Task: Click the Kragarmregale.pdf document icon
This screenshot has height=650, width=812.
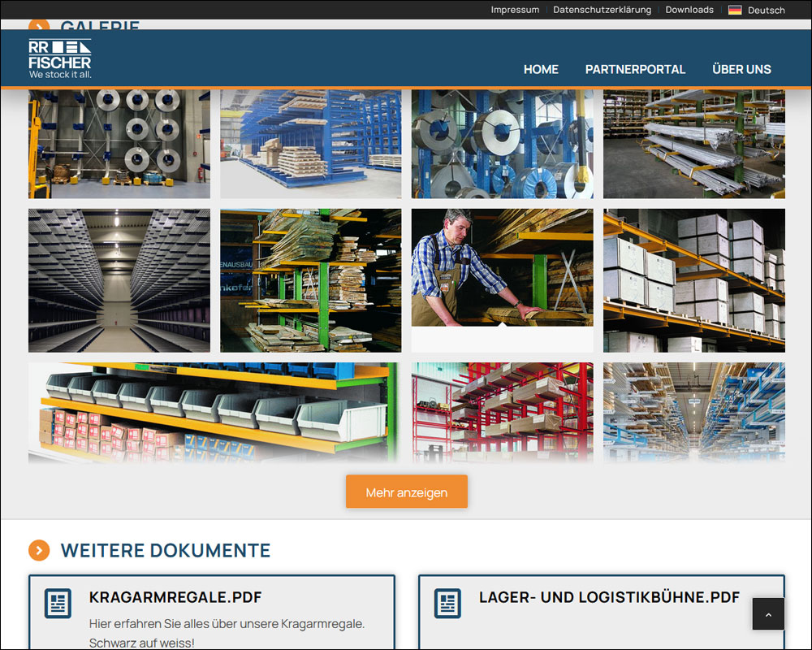Action: pyautogui.click(x=58, y=604)
